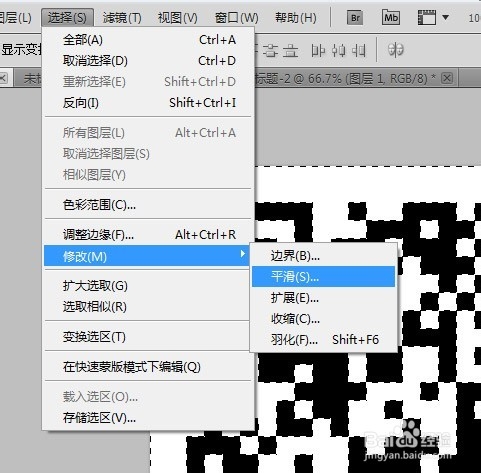Choose 边界(B)... from submenu
This screenshot has height=473, width=481.
click(323, 256)
